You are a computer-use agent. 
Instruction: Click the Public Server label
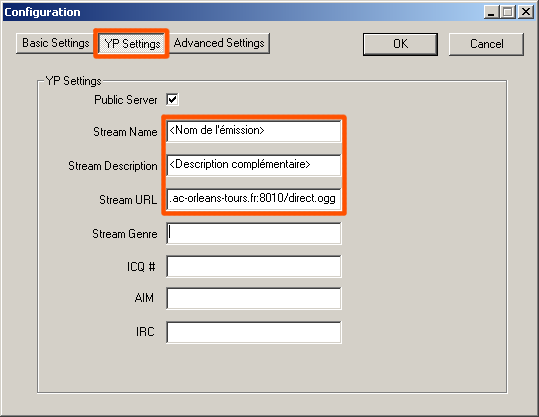pos(125,100)
